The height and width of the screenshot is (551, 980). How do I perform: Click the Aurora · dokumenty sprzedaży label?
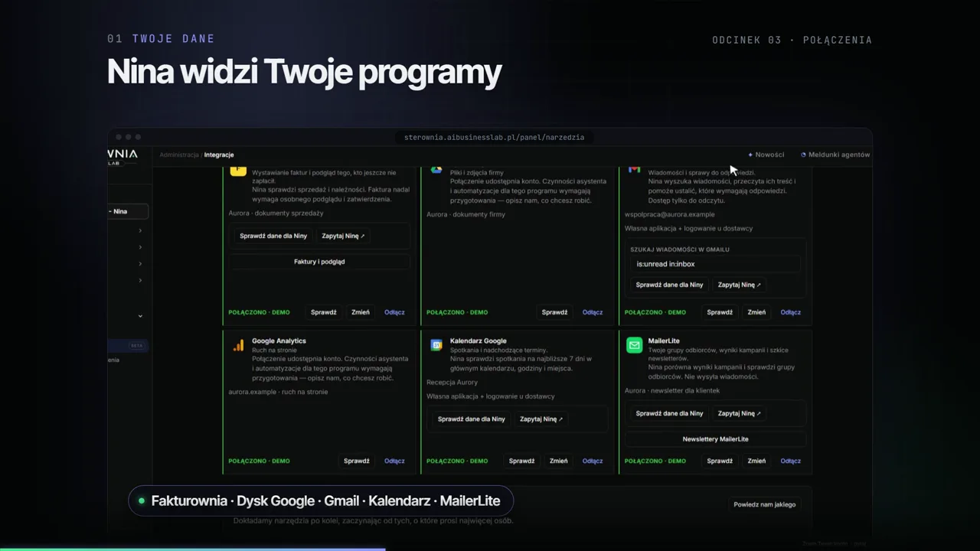(276, 213)
